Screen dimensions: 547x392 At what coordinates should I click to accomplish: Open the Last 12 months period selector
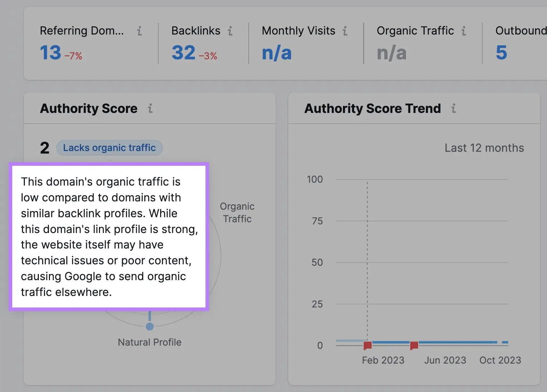pos(484,147)
